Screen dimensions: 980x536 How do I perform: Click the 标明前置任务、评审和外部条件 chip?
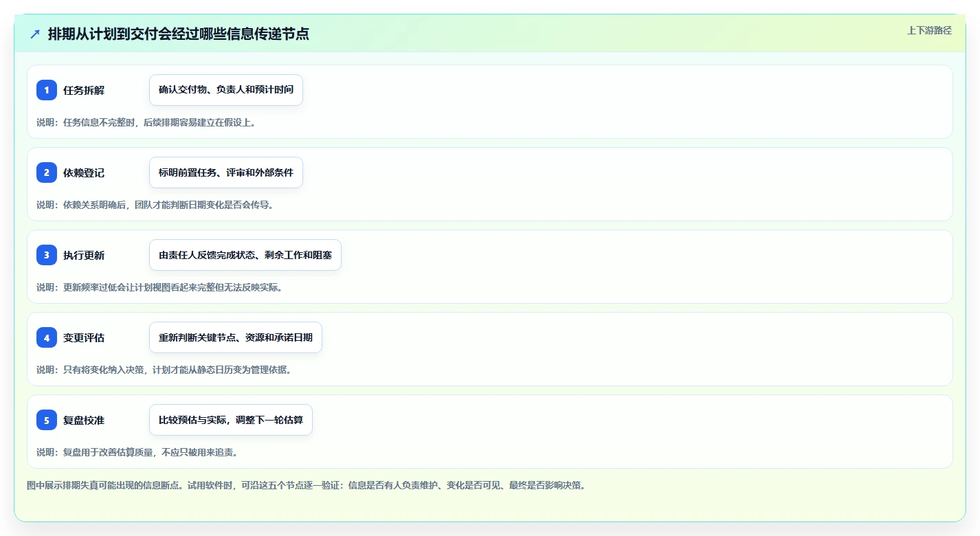[226, 172]
